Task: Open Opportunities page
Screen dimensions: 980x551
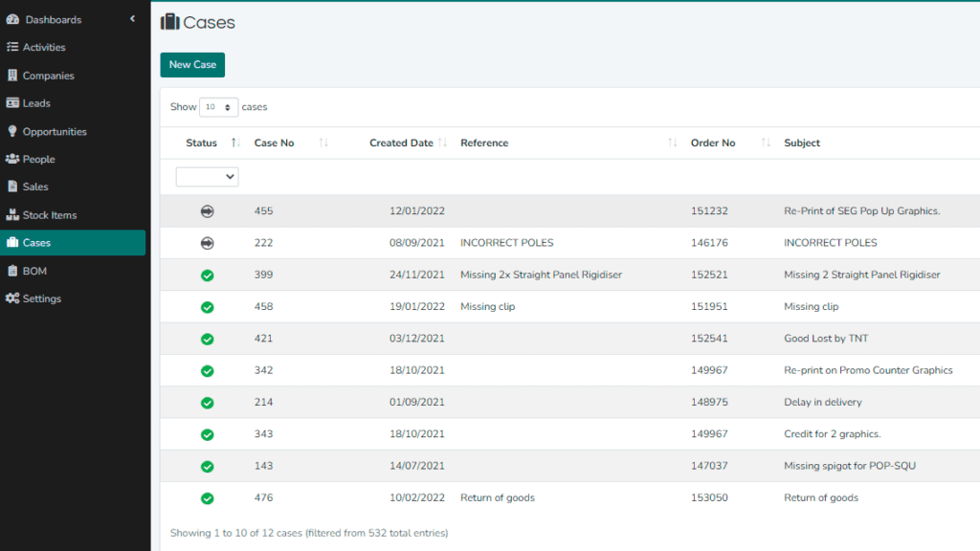Action: click(73, 131)
